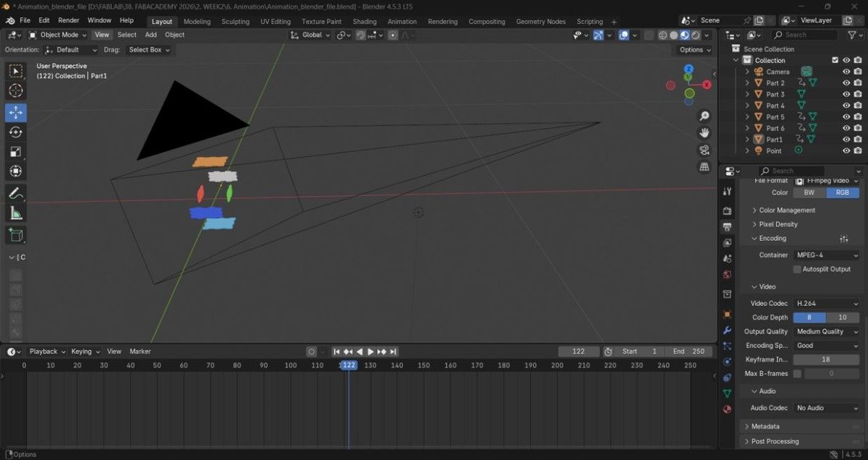This screenshot has width=868, height=460.
Task: Open the Container MPEG-4 dropdown
Action: click(827, 255)
